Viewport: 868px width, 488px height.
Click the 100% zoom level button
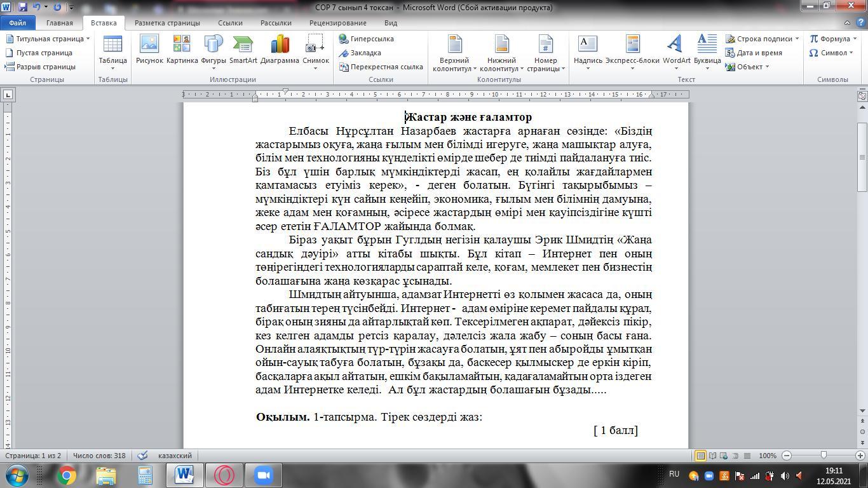coord(768,456)
